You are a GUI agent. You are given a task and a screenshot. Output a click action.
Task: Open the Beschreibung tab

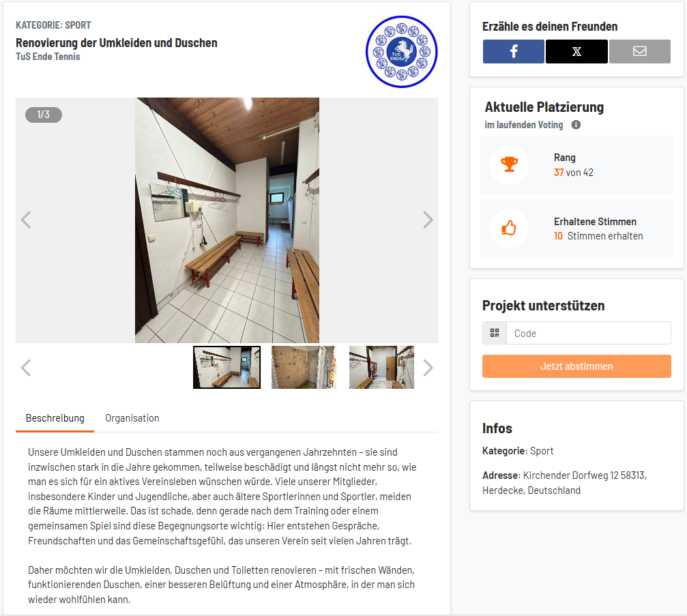click(x=55, y=418)
